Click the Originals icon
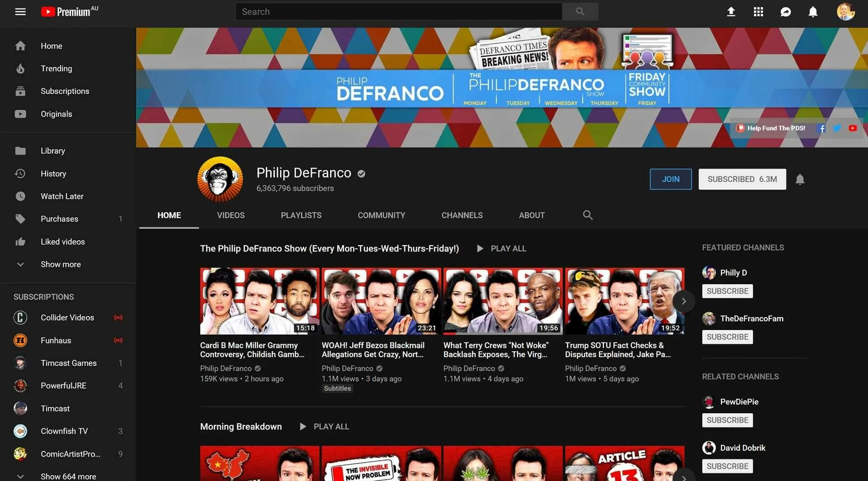Screen dimensions: 868x481 20,114
